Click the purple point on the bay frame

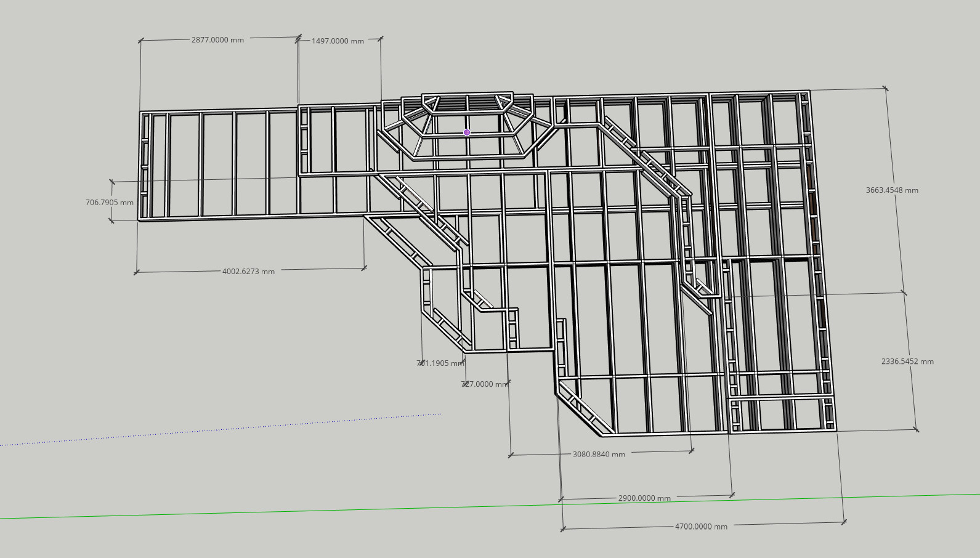pos(467,132)
